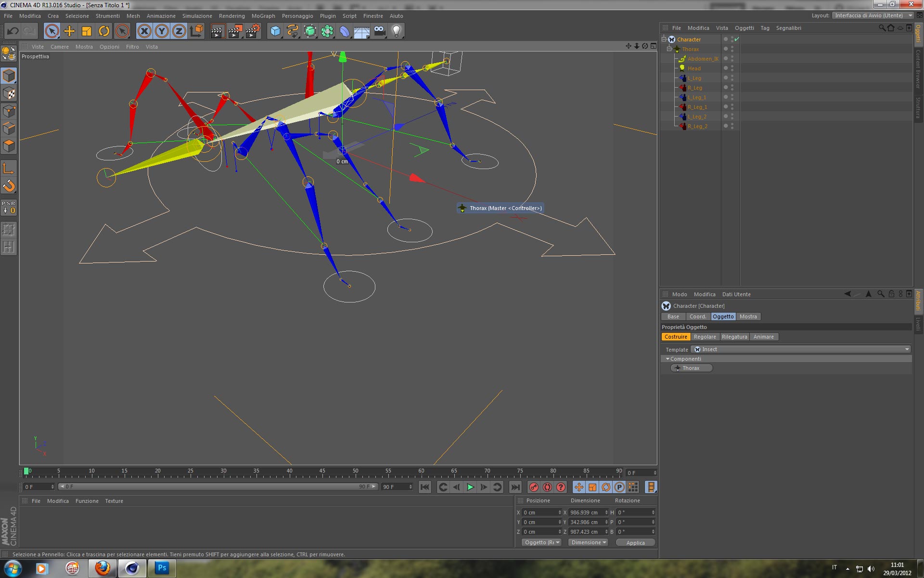The height and width of the screenshot is (578, 924).
Task: Select the Scale tool
Action: pyautogui.click(x=87, y=31)
